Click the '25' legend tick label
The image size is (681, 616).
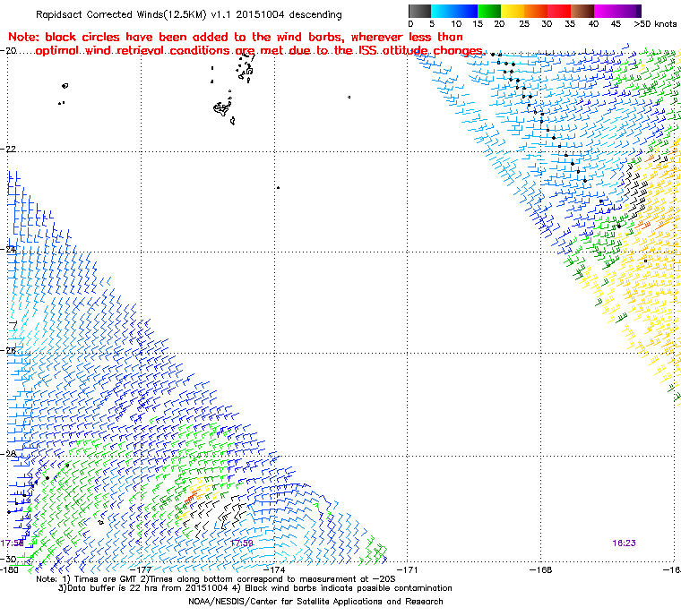point(524,24)
